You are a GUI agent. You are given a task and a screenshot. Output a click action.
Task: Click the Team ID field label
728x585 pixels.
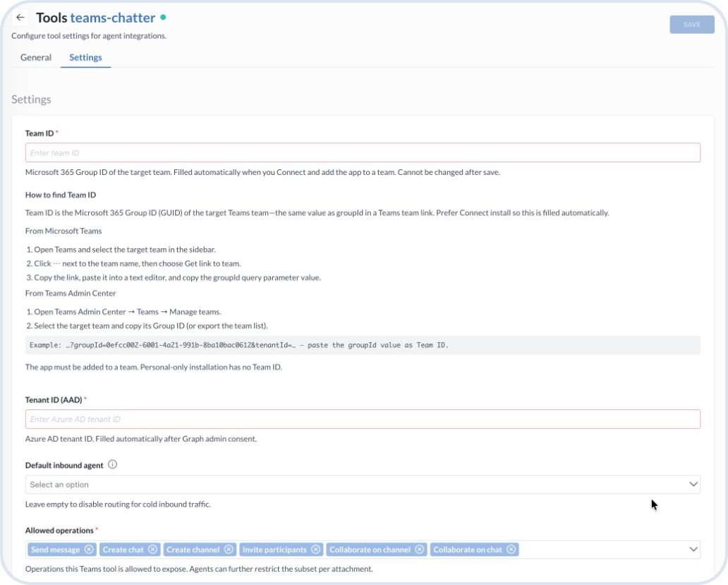tap(40, 133)
